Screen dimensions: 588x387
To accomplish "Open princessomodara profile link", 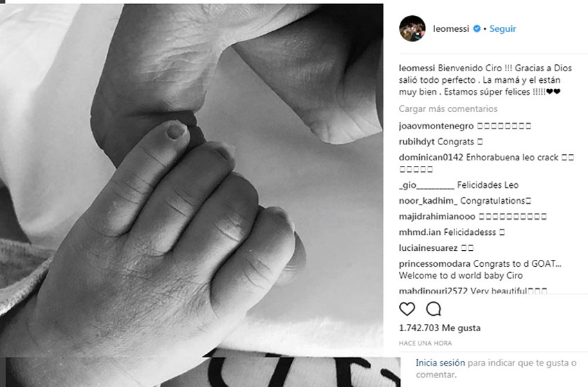I will click(x=434, y=264).
